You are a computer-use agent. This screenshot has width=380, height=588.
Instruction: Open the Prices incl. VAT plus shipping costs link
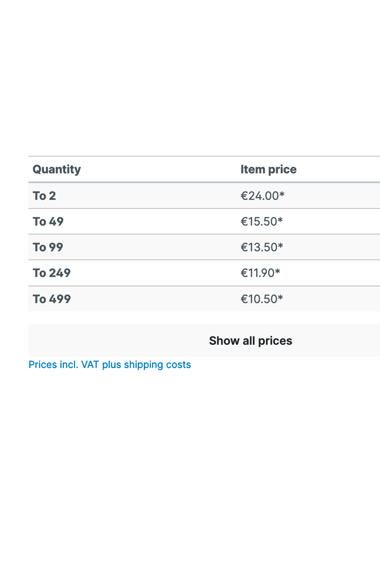(x=110, y=364)
